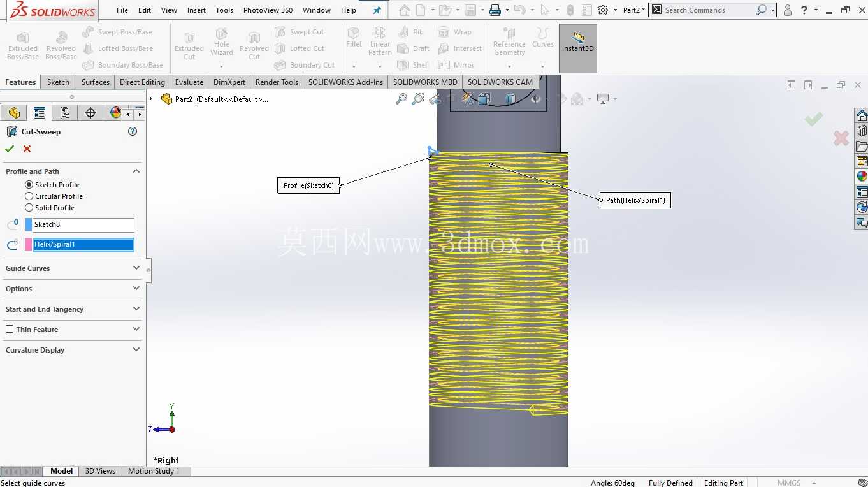Expand the Guide Curves section
This screenshot has width=868, height=487.
pyautogui.click(x=136, y=268)
